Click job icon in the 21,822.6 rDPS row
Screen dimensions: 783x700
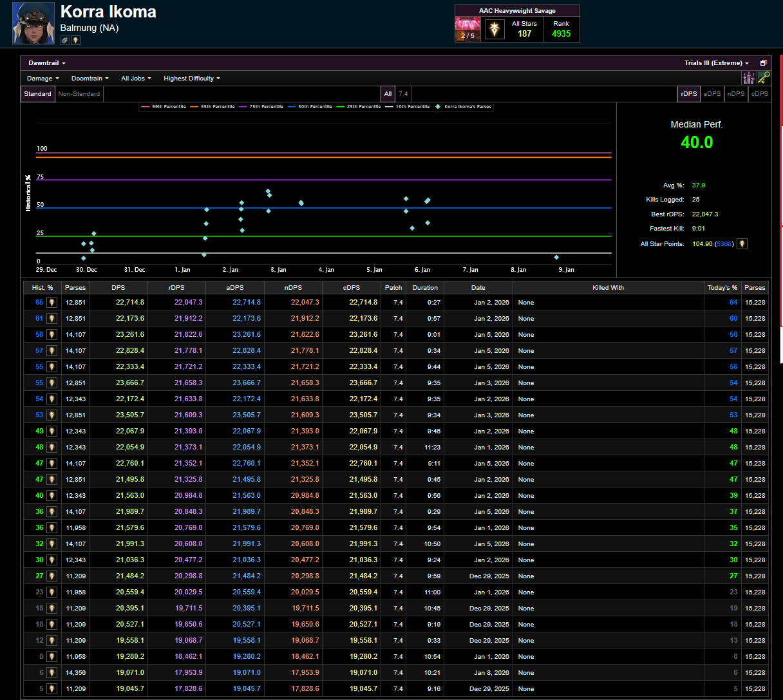52,334
